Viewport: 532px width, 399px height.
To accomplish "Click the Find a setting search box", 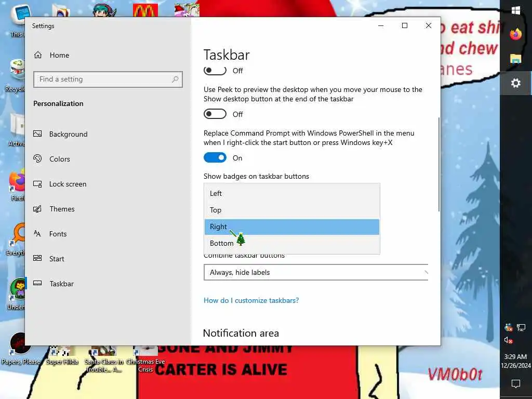I will (x=108, y=79).
